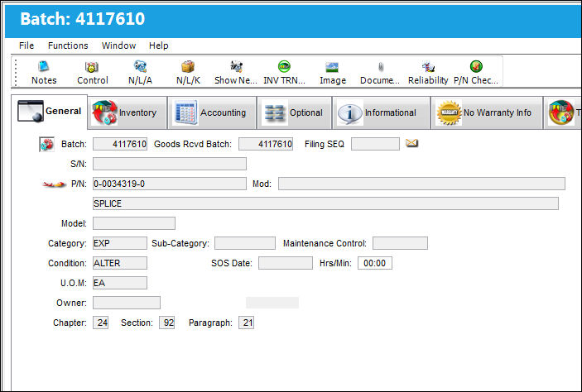
Task: Click the Filing SEQ field
Action: coord(375,144)
